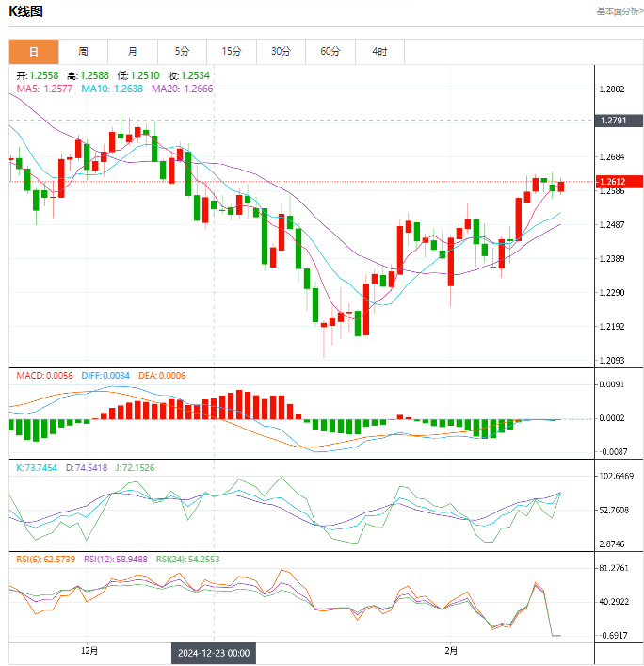This screenshot has height=666, width=644.
Task: Click the 1.2791 crosshair price label
Action: [x=618, y=121]
